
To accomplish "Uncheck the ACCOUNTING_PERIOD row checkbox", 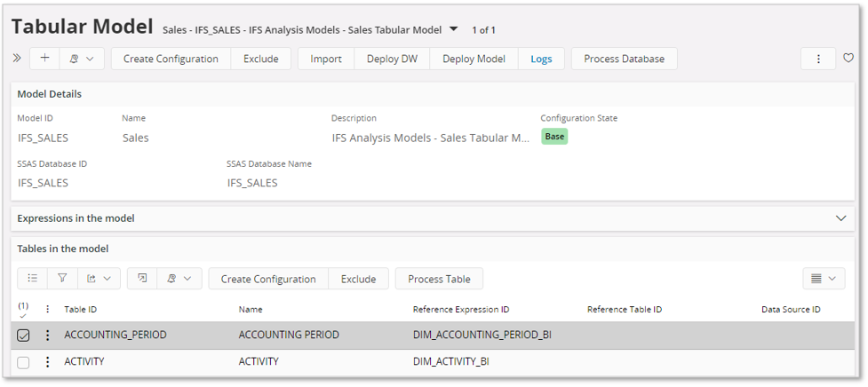I will tap(23, 336).
